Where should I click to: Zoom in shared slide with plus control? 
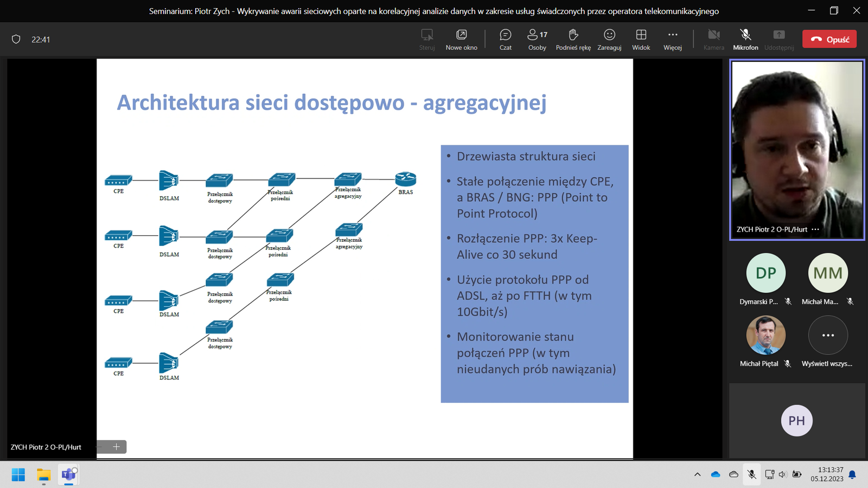(116, 447)
